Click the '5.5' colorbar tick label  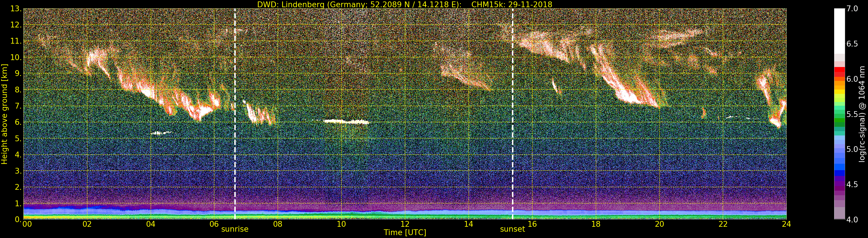852,114
